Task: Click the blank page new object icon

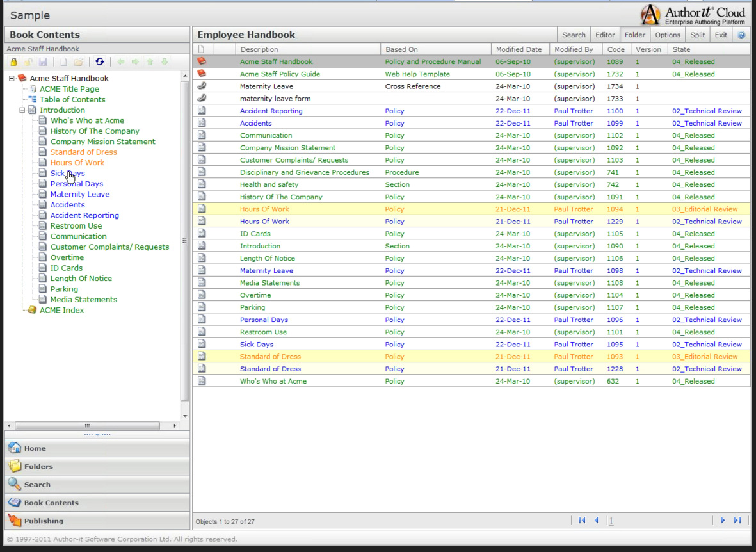Action: coord(63,61)
